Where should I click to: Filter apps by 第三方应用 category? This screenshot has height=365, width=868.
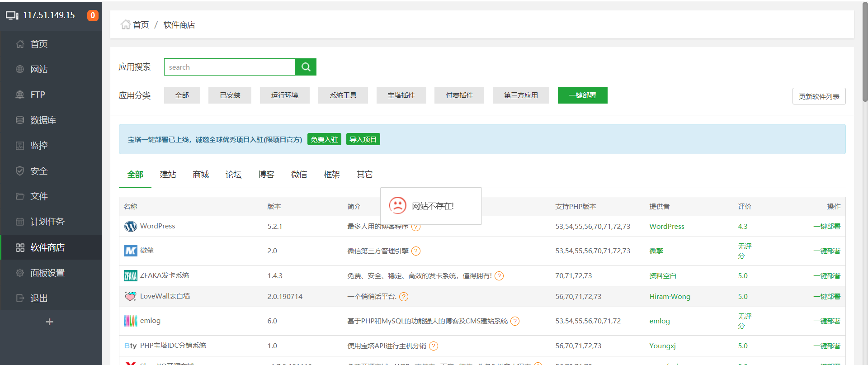521,95
